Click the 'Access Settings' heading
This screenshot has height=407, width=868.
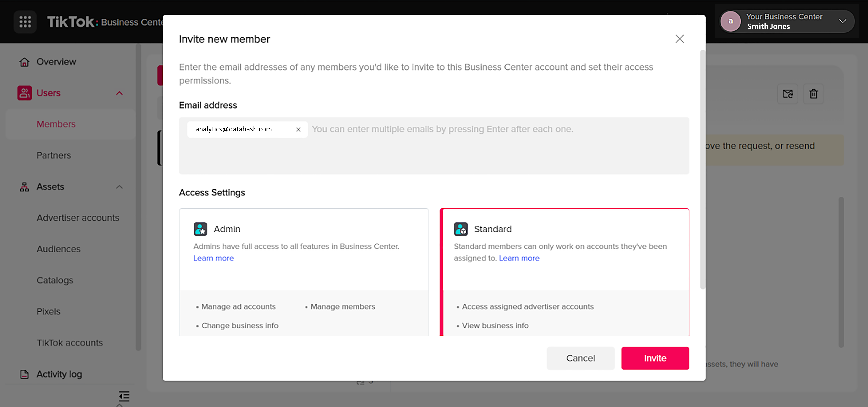212,193
